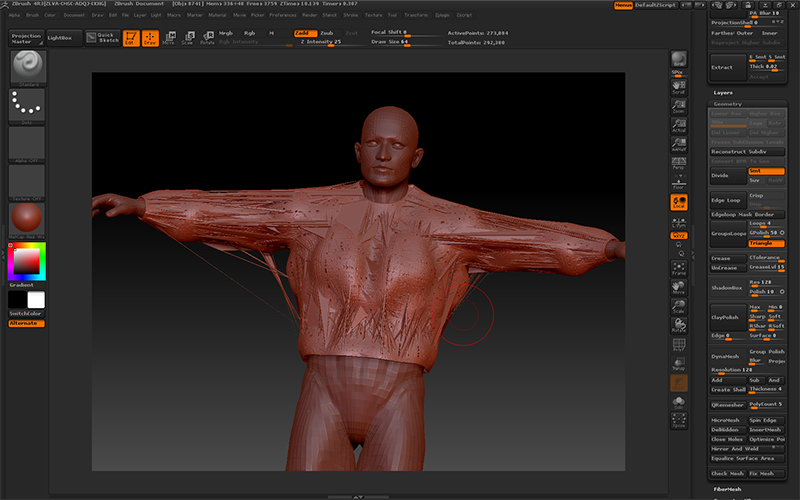
Task: Adjust the Focal Shift slider
Action: click(407, 33)
